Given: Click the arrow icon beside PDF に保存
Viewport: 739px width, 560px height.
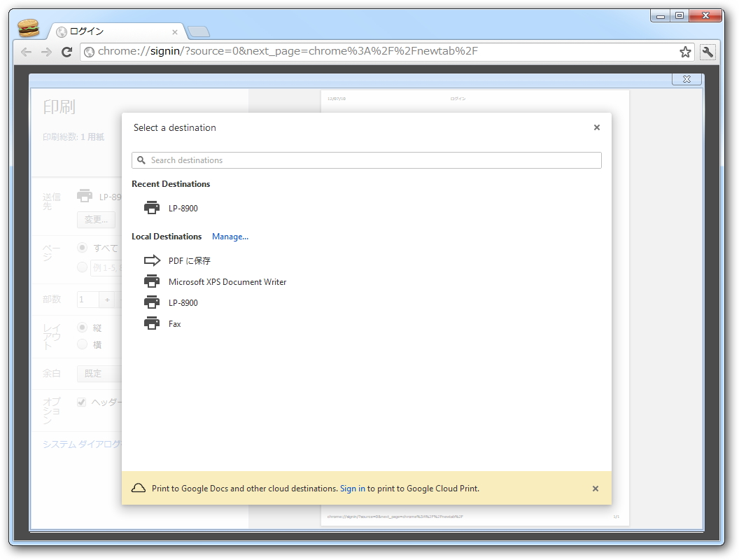Looking at the screenshot, I should 152,260.
